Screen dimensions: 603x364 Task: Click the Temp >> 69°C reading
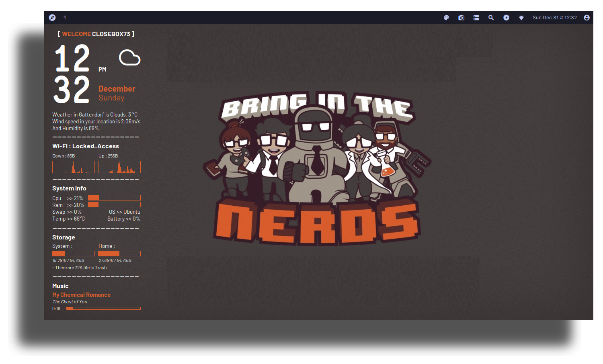point(68,219)
